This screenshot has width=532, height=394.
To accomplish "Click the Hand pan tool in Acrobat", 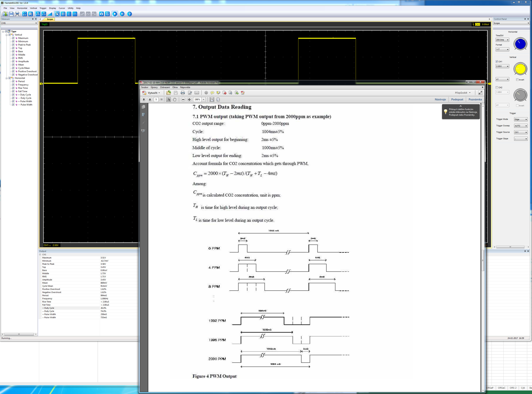I will point(175,100).
